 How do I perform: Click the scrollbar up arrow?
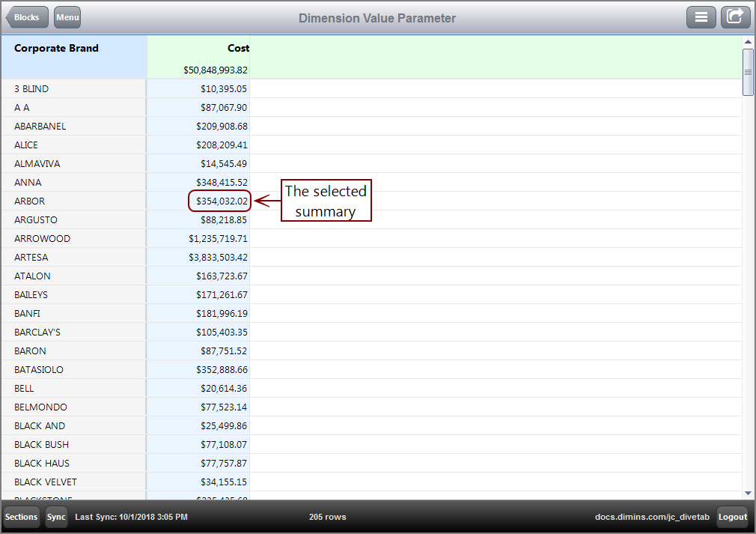click(748, 43)
